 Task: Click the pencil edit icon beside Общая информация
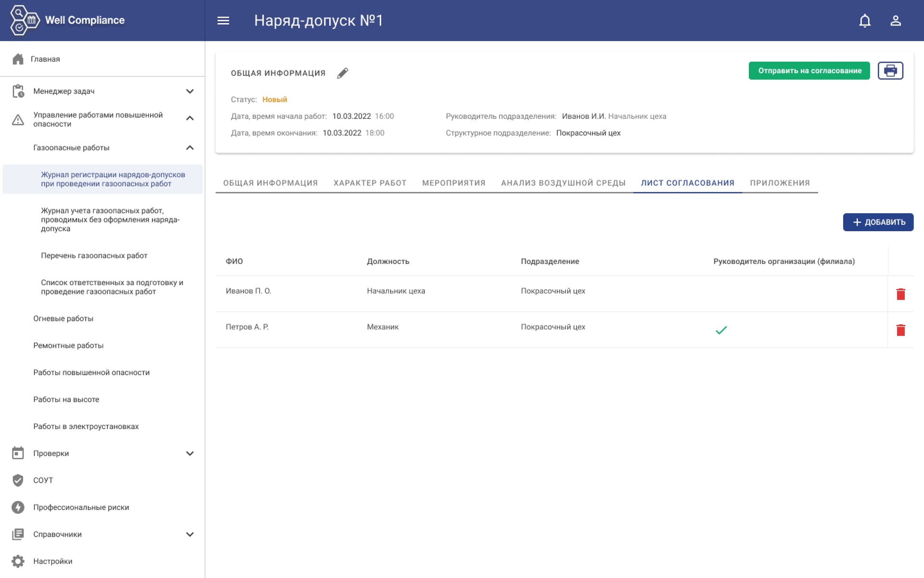click(342, 73)
